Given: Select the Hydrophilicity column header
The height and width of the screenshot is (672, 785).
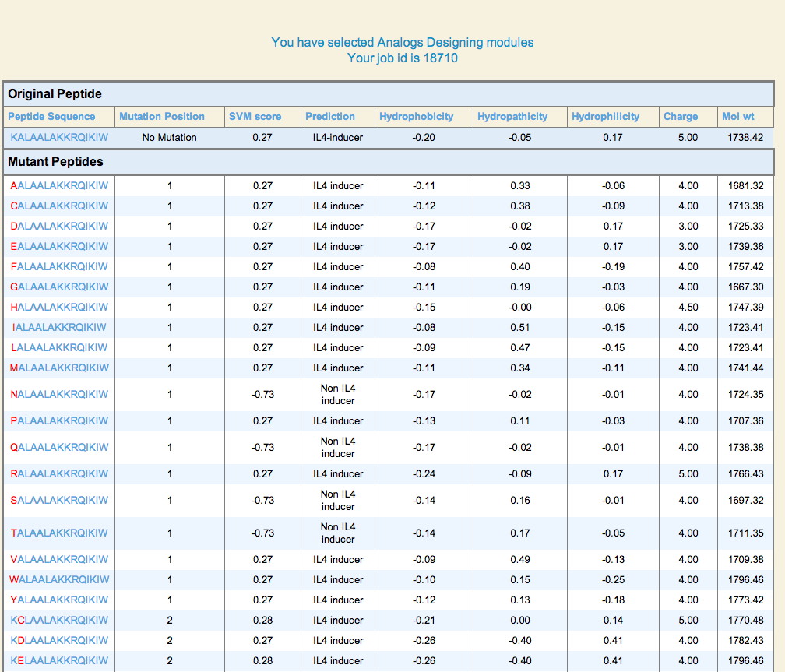Looking at the screenshot, I should click(x=605, y=117).
